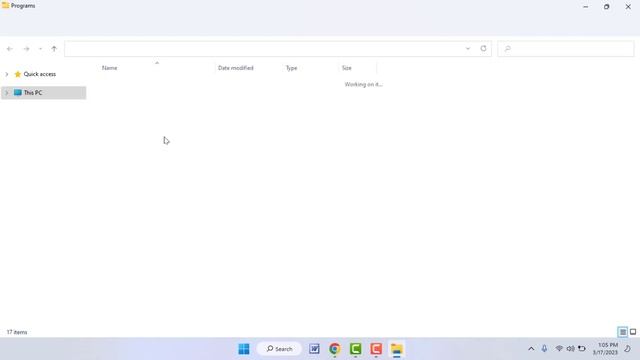Click the focus assist moon icon

pos(628,349)
